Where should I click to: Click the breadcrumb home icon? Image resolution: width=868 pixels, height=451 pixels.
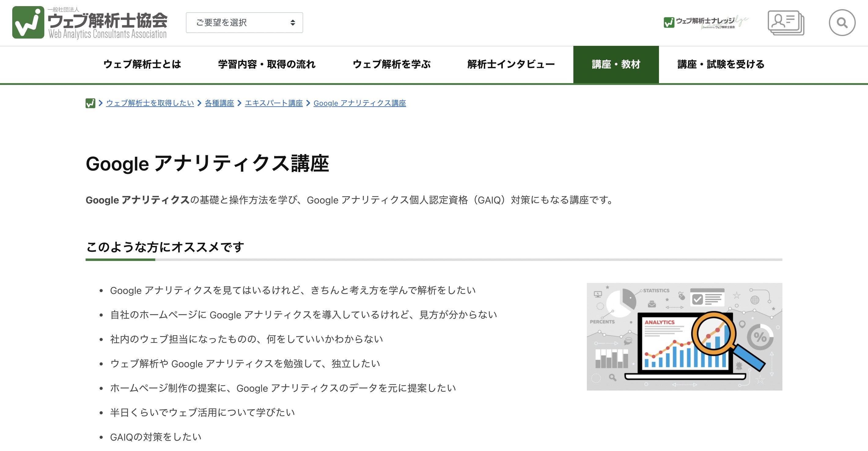coord(90,103)
